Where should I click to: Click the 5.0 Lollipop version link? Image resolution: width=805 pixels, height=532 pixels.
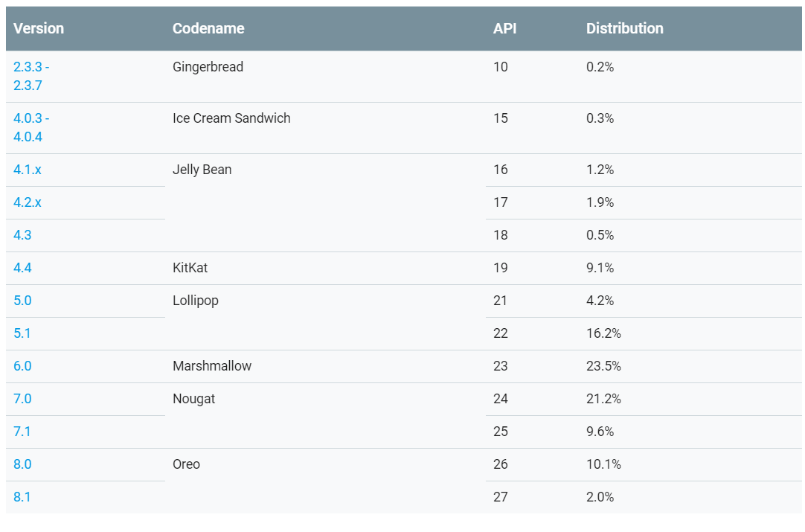pos(22,301)
